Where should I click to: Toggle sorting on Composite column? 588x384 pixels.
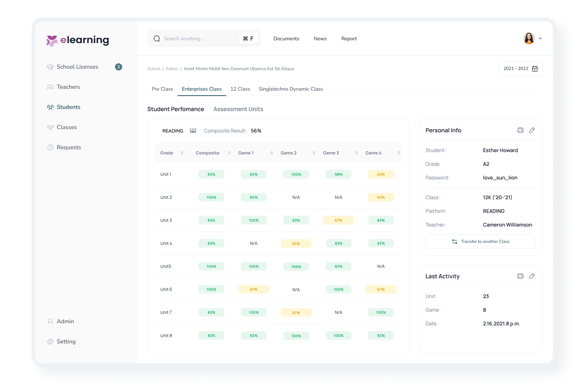click(x=229, y=153)
